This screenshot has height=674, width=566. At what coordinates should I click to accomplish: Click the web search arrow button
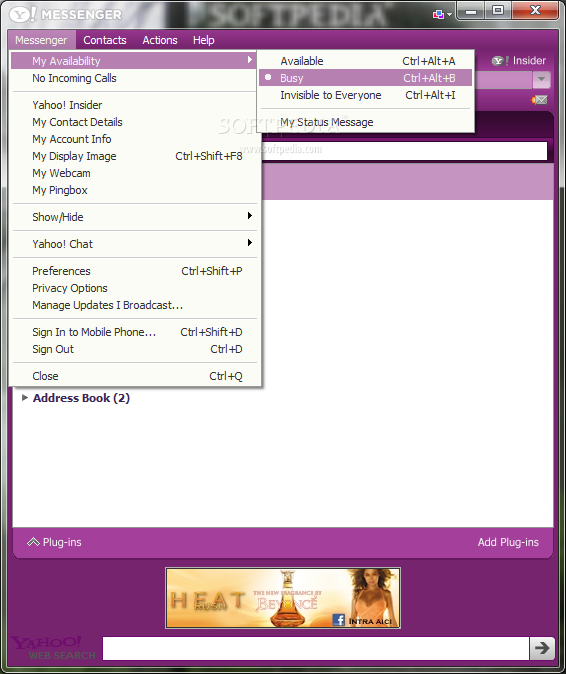click(x=542, y=648)
